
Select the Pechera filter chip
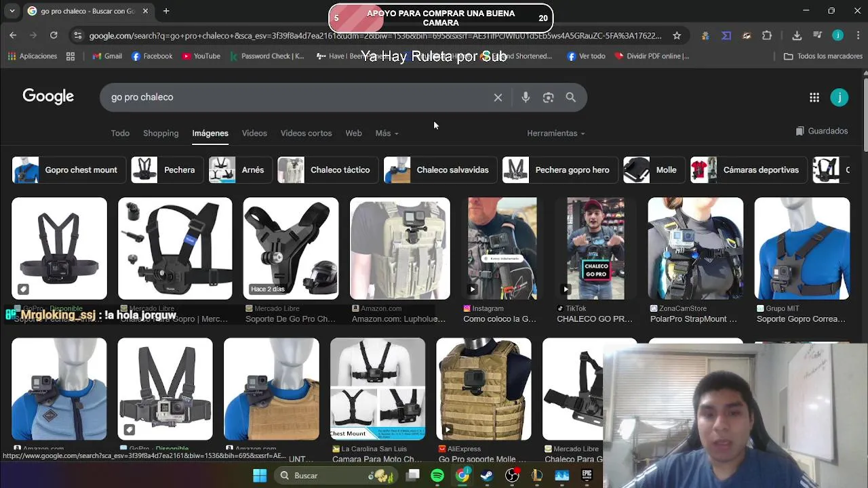tap(167, 170)
